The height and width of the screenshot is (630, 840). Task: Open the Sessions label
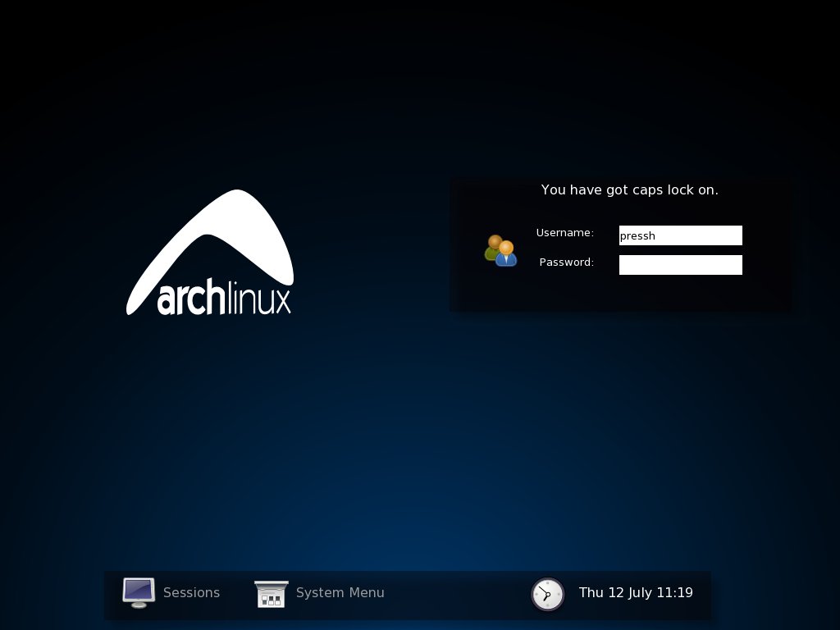coord(191,592)
